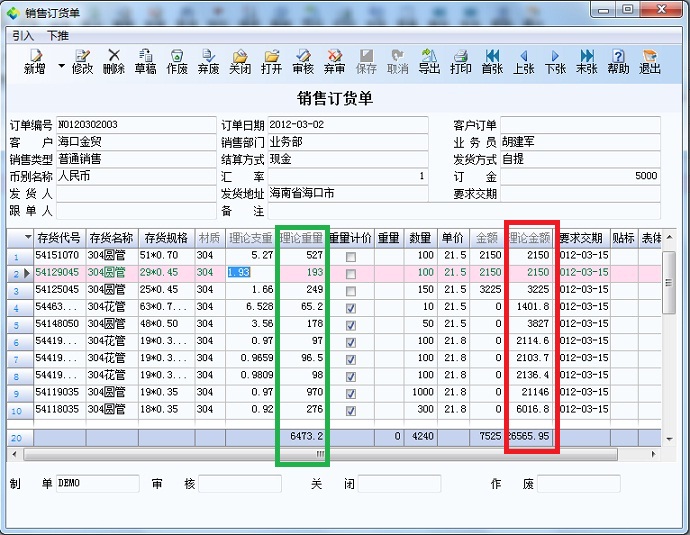Toggle 重量计价 checkbox in row 10
690x535 pixels.
pos(350,410)
